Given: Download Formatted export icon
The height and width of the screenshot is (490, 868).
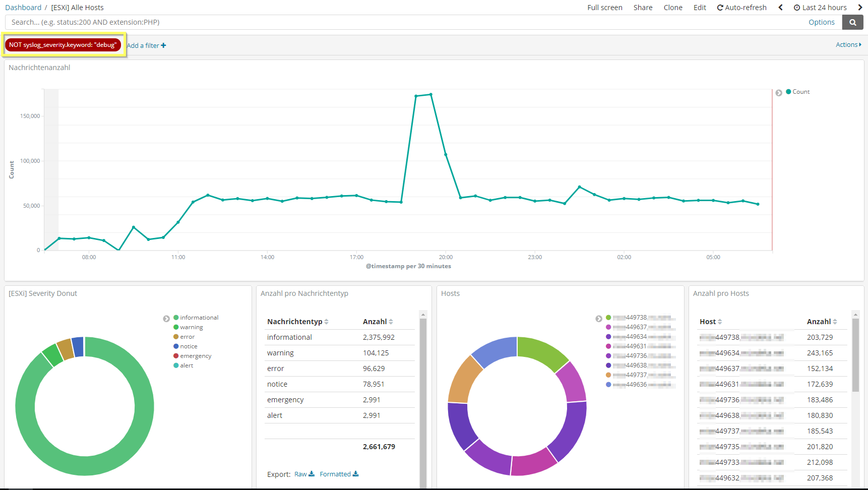Looking at the screenshot, I should tap(355, 474).
